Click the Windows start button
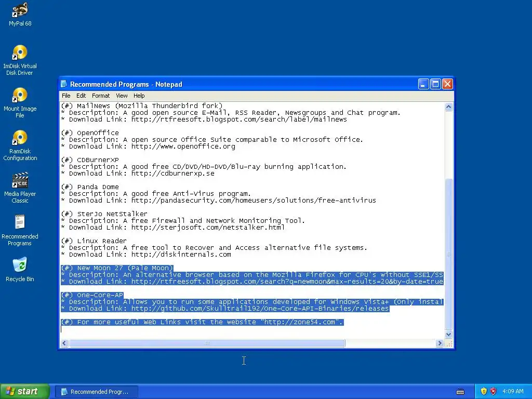Image resolution: width=532 pixels, height=399 pixels. tap(25, 391)
